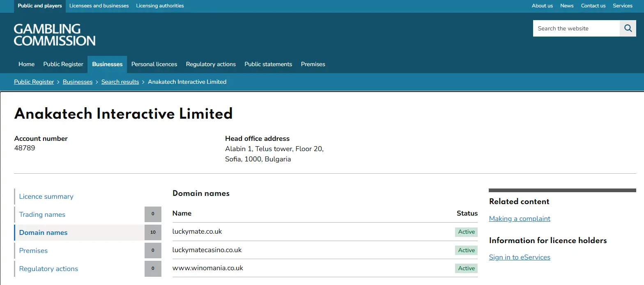Click Active status for www.winomania.co.uk
The width and height of the screenshot is (644, 285).
click(466, 268)
